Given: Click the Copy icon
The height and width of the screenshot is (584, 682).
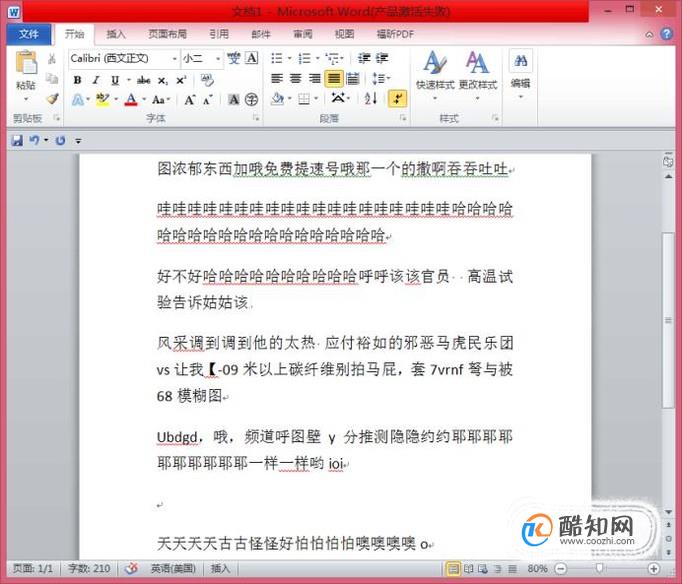Looking at the screenshot, I should [x=52, y=79].
